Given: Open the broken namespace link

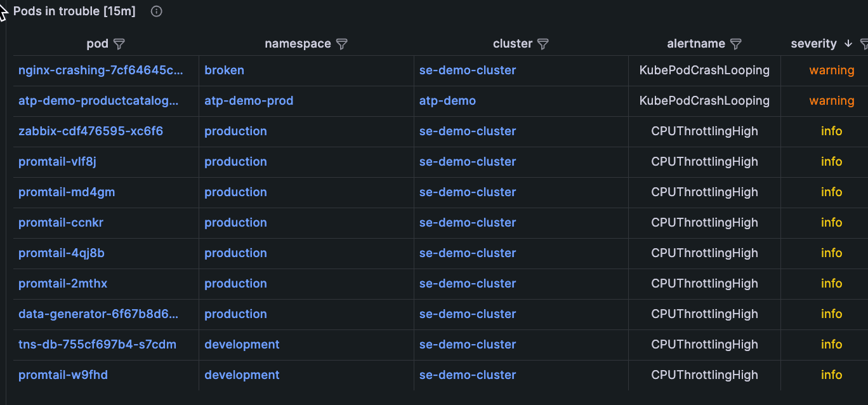Looking at the screenshot, I should (224, 70).
